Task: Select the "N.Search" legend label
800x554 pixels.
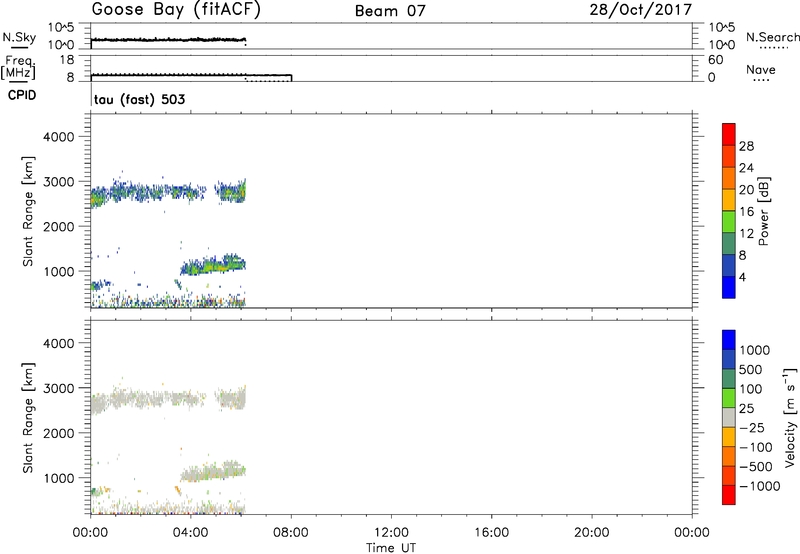Action: tap(773, 37)
